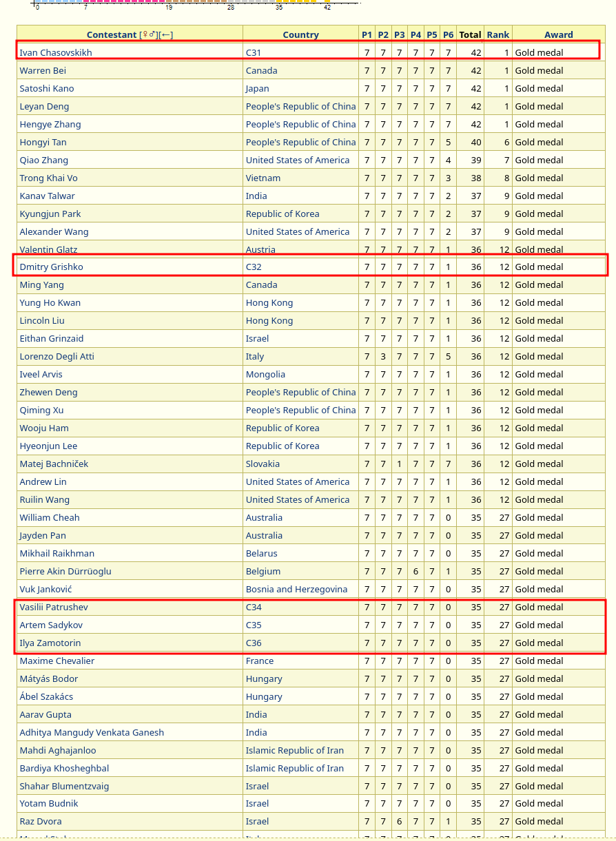Open contestant Ming Yang's profile
The image size is (616, 841).
tap(41, 284)
